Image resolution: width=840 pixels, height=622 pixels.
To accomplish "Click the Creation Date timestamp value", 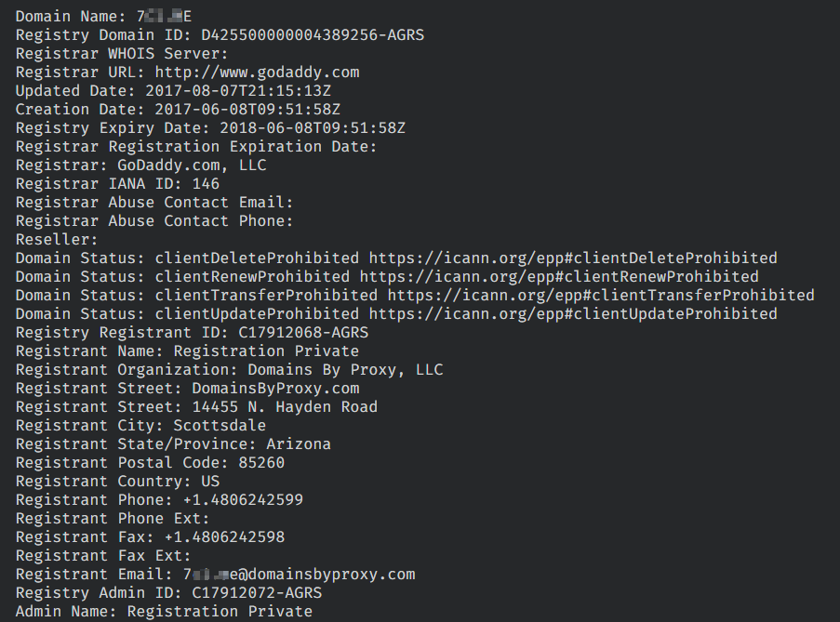I will pyautogui.click(x=247, y=110).
